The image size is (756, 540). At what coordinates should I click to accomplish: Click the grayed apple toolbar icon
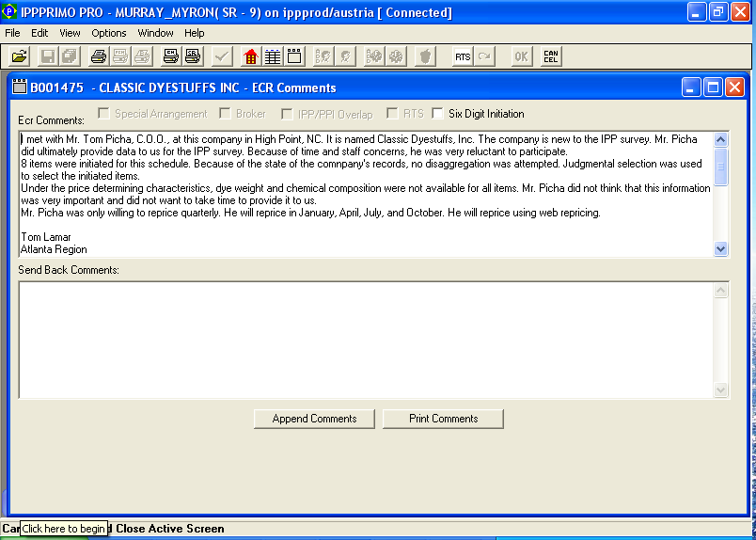pos(425,56)
